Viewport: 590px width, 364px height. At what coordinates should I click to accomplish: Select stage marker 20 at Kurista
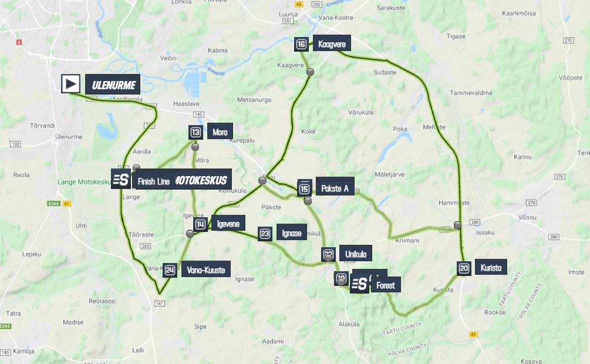464,268
